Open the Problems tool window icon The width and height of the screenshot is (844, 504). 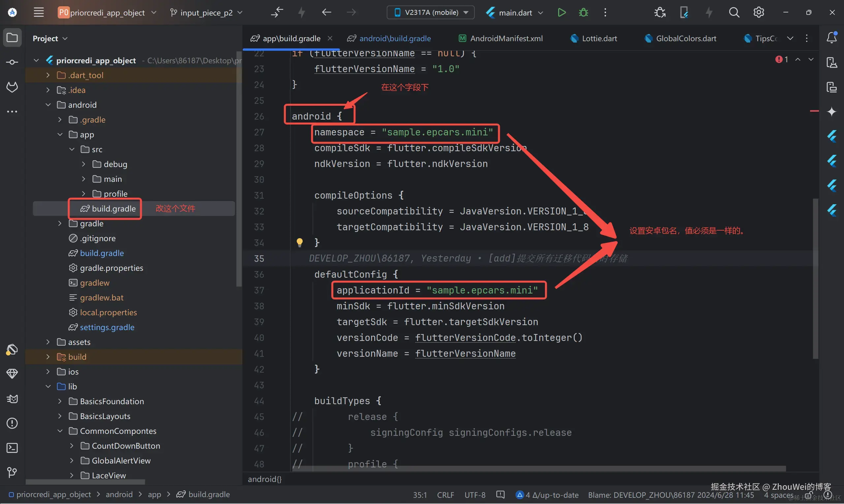(12, 423)
